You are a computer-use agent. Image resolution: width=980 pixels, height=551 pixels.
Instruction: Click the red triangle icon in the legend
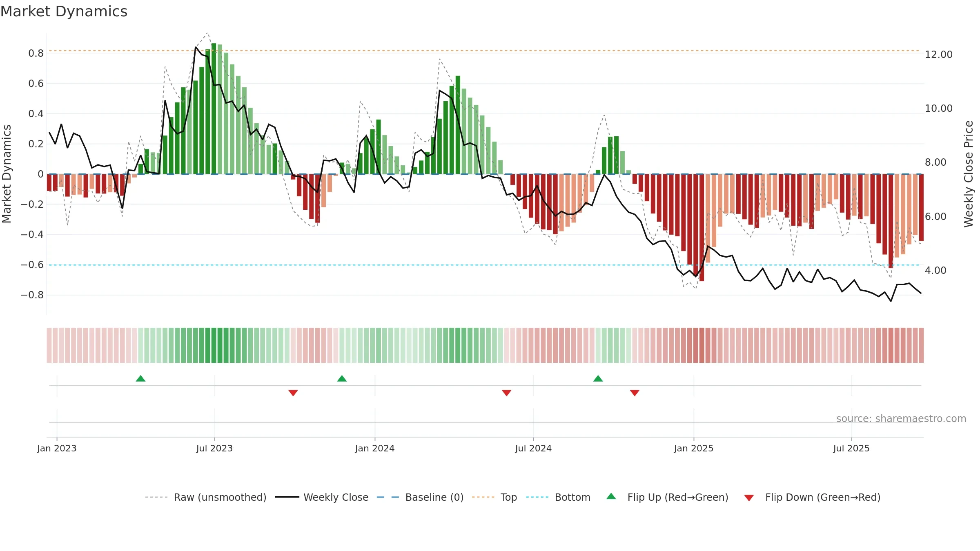click(x=749, y=498)
